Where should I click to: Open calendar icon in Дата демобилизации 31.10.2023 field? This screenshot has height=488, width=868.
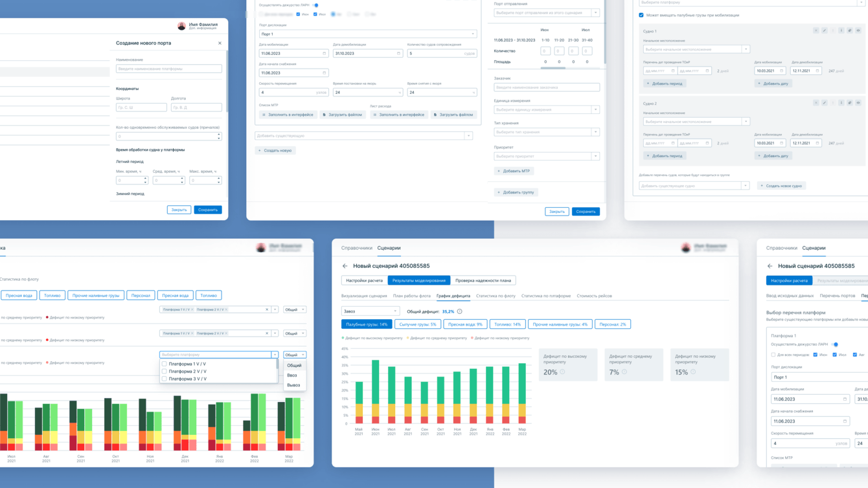click(398, 54)
